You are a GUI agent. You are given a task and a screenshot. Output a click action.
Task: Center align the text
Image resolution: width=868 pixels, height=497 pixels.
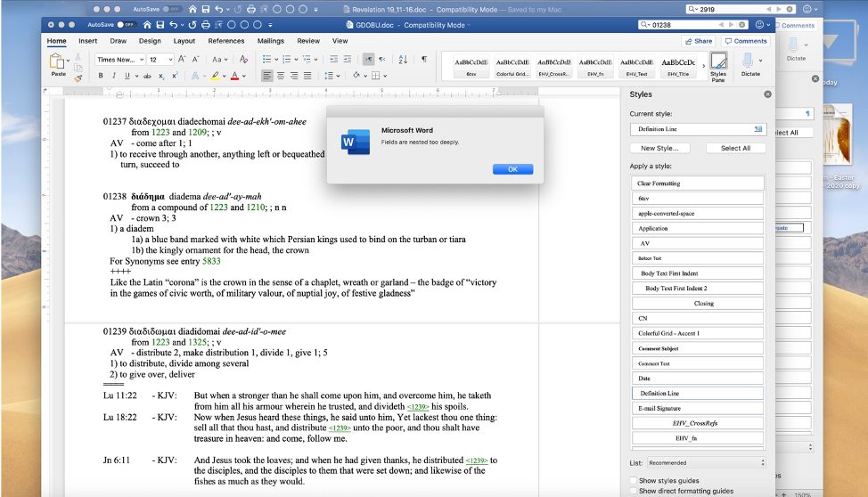281,76
